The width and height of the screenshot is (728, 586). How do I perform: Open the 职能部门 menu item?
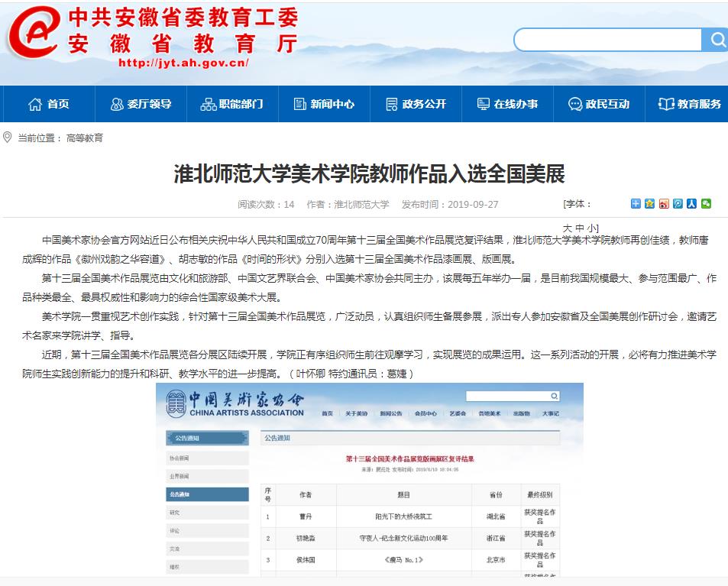click(232, 104)
